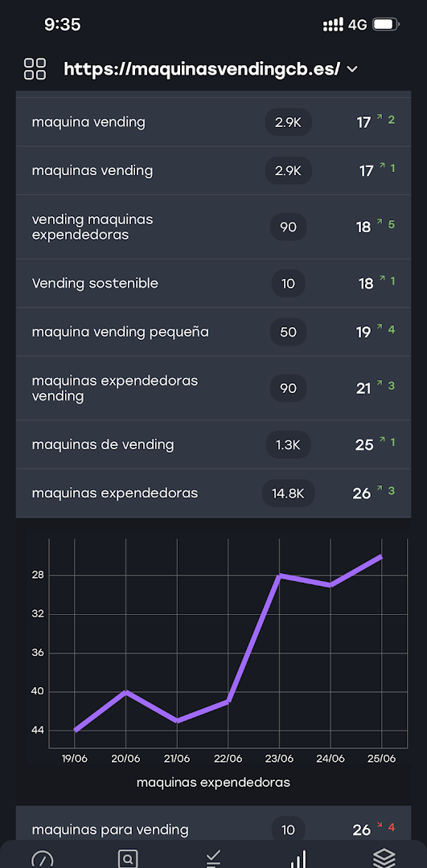427x868 pixels.
Task: Click the 14.8K search volume badge
Action: pos(288,493)
